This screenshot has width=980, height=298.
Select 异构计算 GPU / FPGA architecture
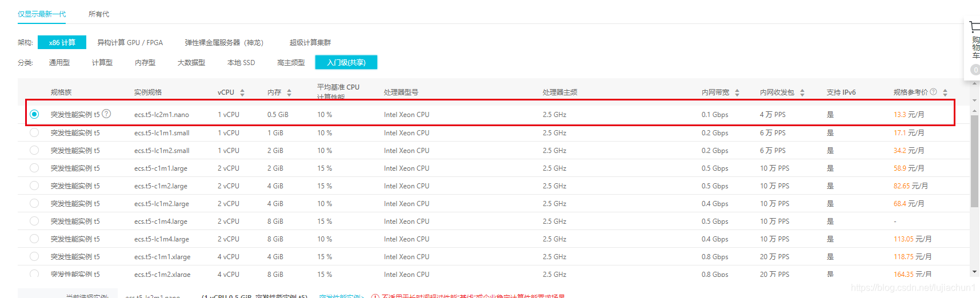[x=130, y=42]
